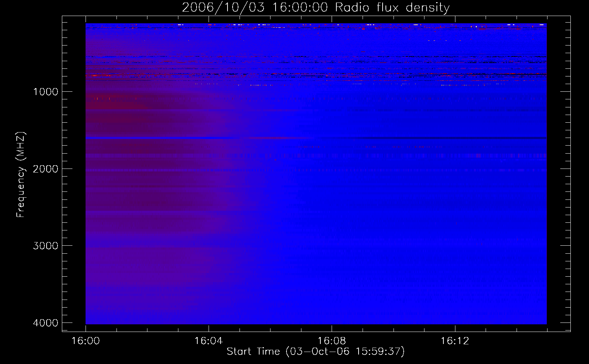Click the 16:00 time tick label
The height and width of the screenshot is (364, 589).
pos(86,341)
